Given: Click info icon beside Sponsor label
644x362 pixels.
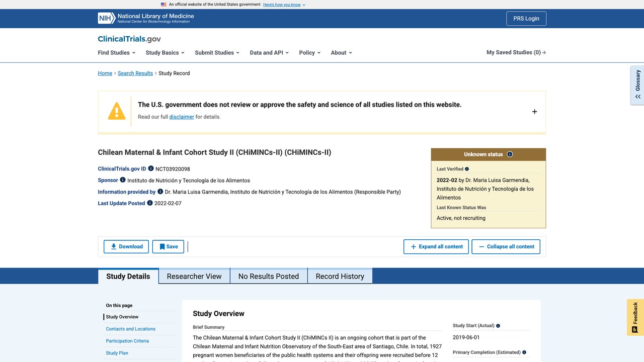Looking at the screenshot, I should (x=123, y=179).
